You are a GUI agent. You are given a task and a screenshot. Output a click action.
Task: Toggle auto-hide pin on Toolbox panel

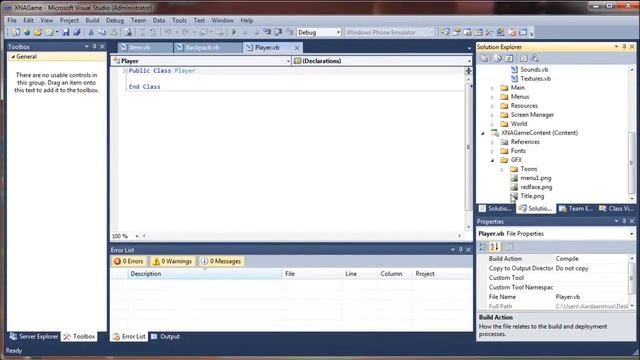[x=94, y=47]
